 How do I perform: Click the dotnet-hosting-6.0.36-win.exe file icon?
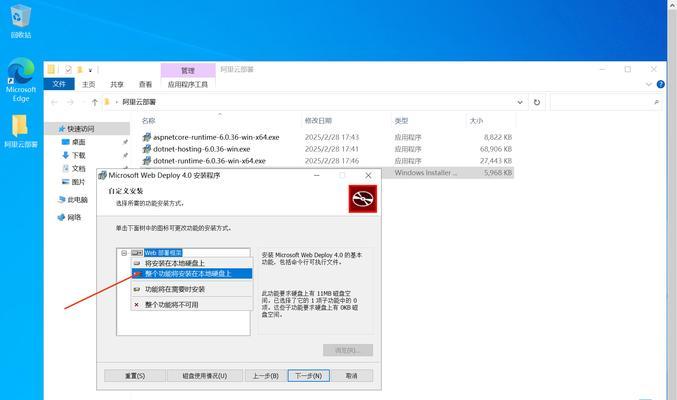coord(147,149)
